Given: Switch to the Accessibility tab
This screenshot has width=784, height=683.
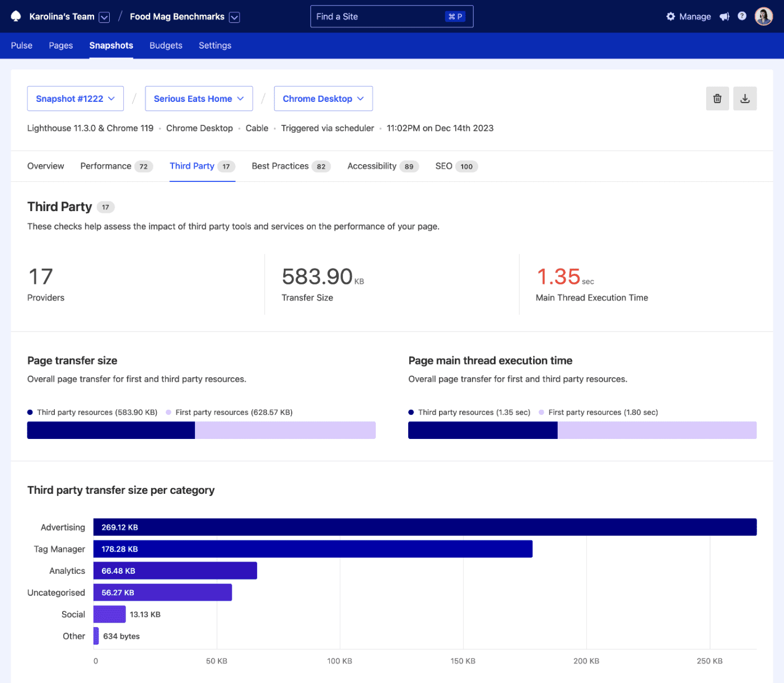Looking at the screenshot, I should pyautogui.click(x=371, y=166).
